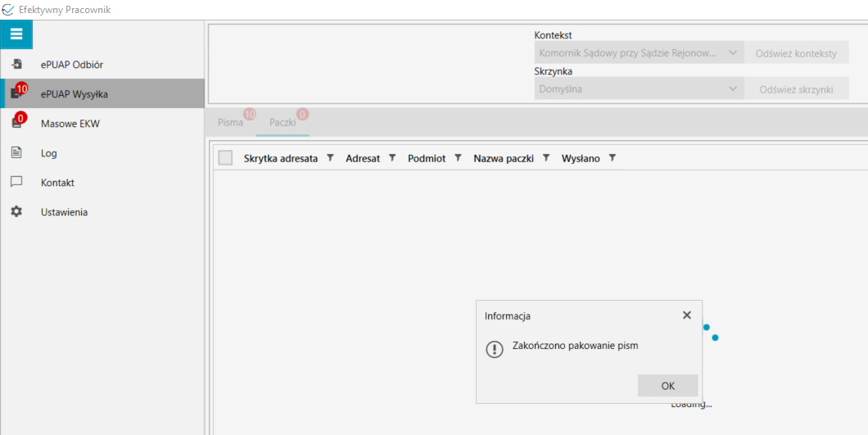868x435 pixels.
Task: Open ePUAP Wysyłka menu item
Action: pos(102,93)
